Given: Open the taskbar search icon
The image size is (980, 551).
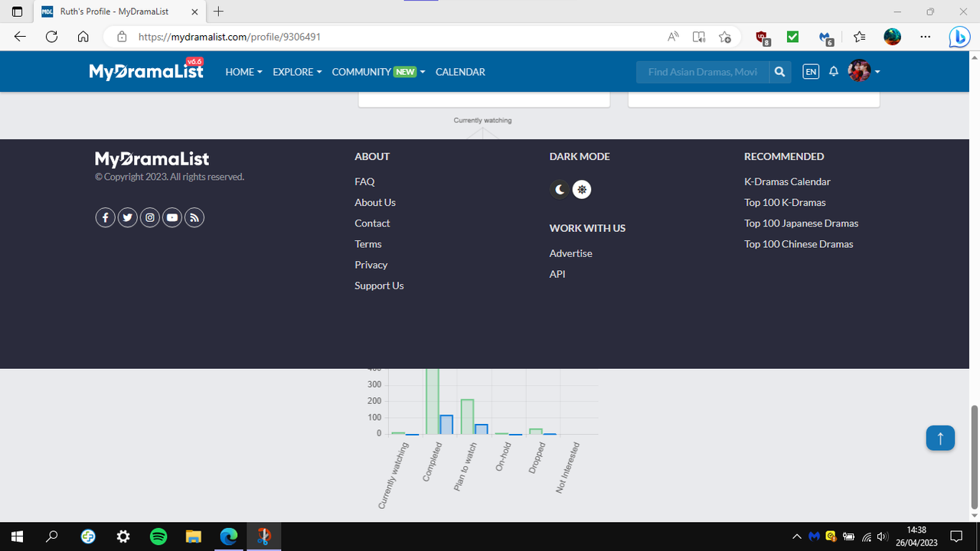Looking at the screenshot, I should coord(52,536).
